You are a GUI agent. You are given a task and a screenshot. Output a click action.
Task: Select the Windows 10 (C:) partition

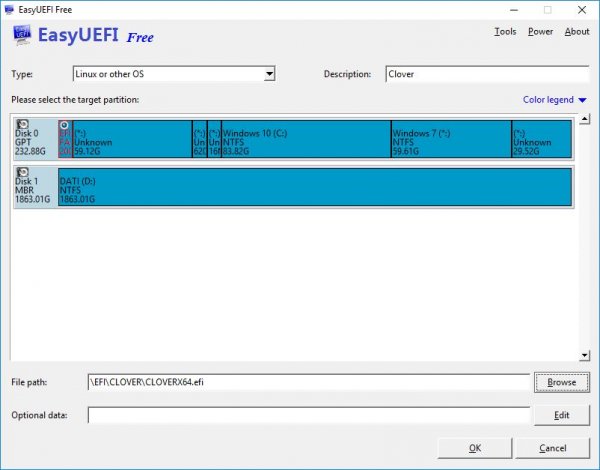point(306,139)
